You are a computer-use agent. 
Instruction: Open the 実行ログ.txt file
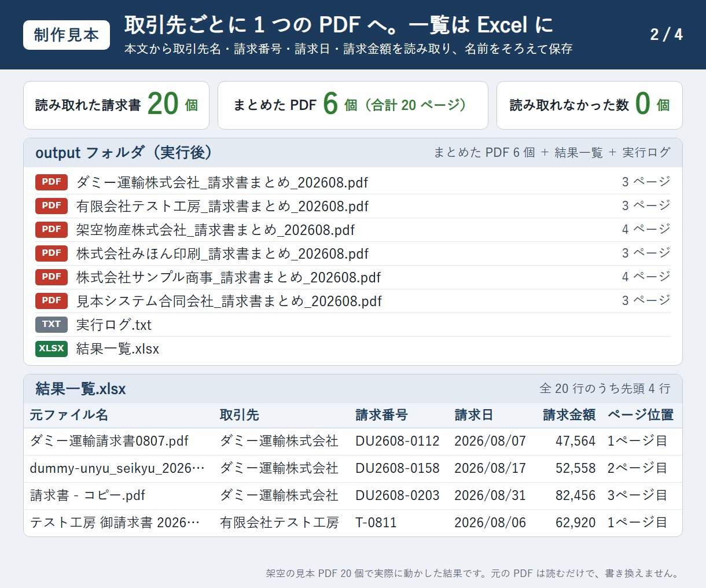coord(114,325)
